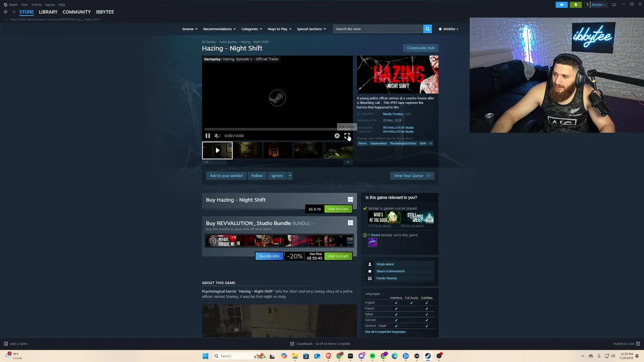Click the magnifier search button in store bar
The image size is (644, 362).
tap(427, 29)
